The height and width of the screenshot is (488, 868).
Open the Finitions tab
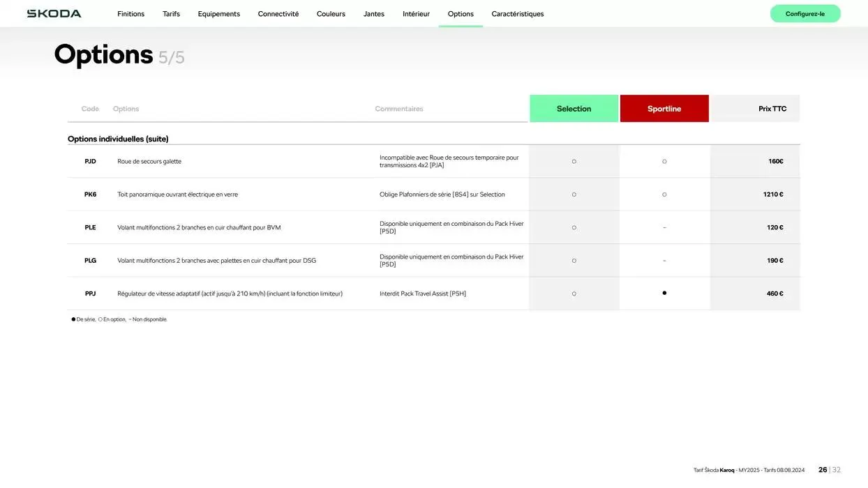pyautogui.click(x=130, y=14)
